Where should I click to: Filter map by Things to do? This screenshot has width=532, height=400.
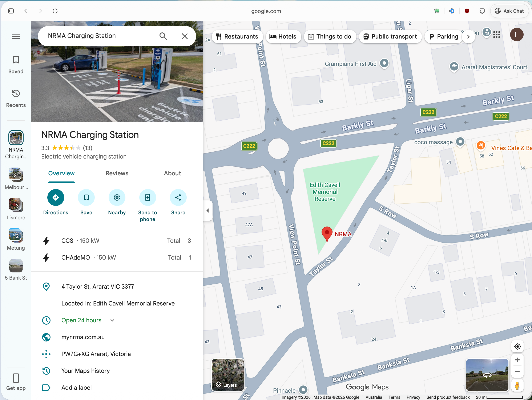(330, 36)
